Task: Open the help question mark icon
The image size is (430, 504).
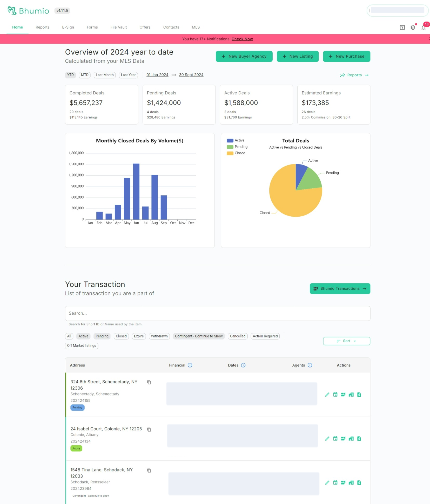Action: coord(402,27)
